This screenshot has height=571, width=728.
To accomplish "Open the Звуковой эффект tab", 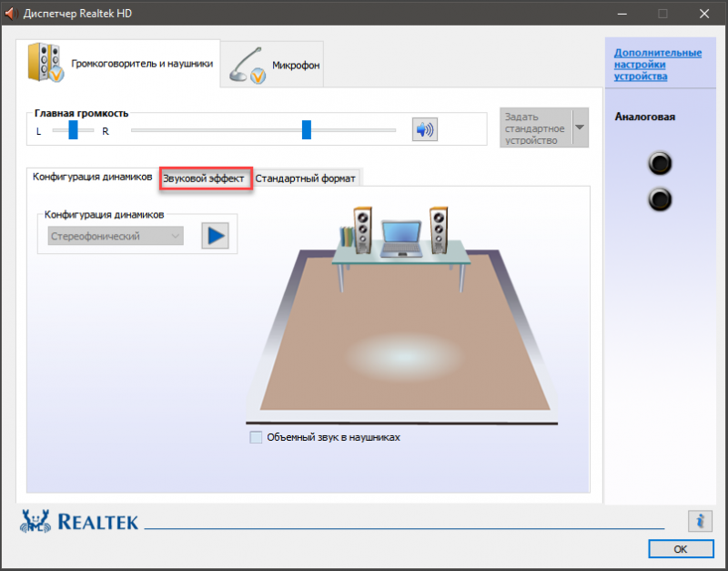I will [x=203, y=178].
